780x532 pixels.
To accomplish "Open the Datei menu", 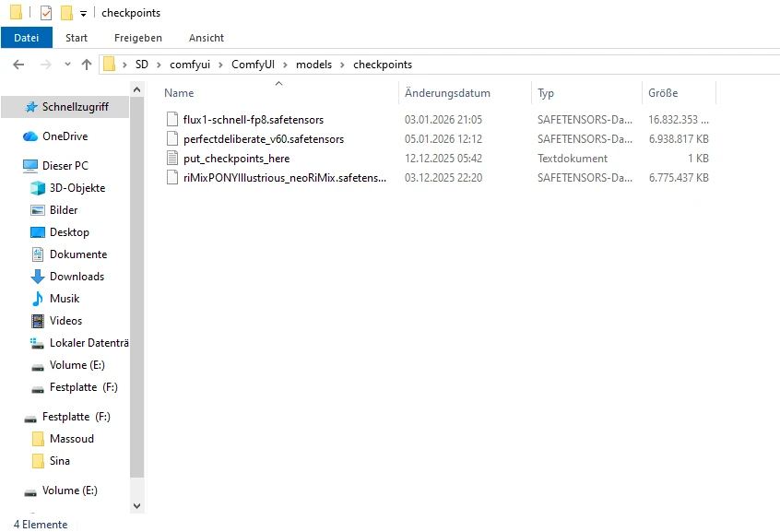I will 26,38.
